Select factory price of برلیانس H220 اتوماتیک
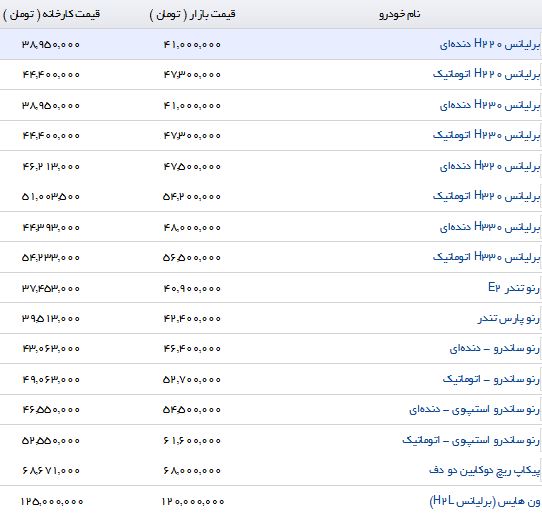 click(x=51, y=75)
